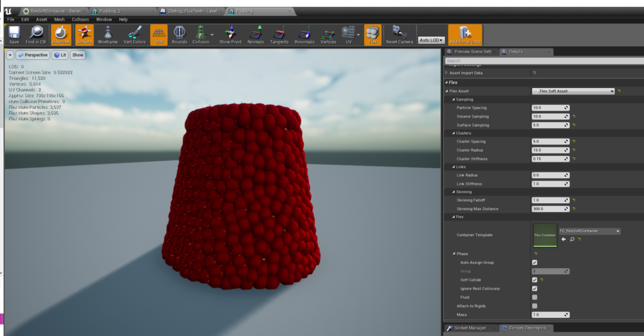Toggle the Lit view mode button

[60, 55]
